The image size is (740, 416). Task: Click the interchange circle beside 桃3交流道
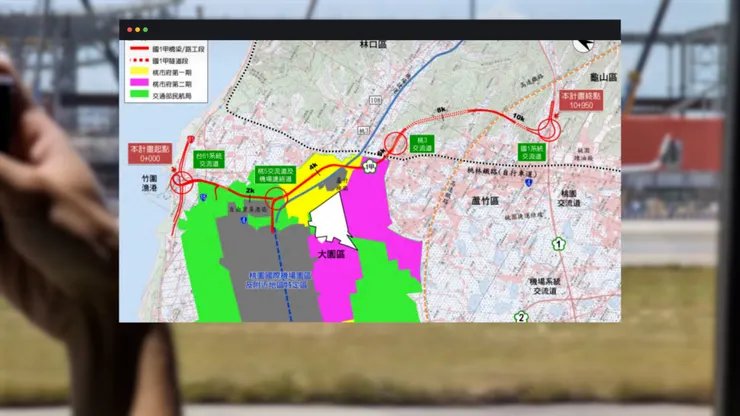[395, 144]
